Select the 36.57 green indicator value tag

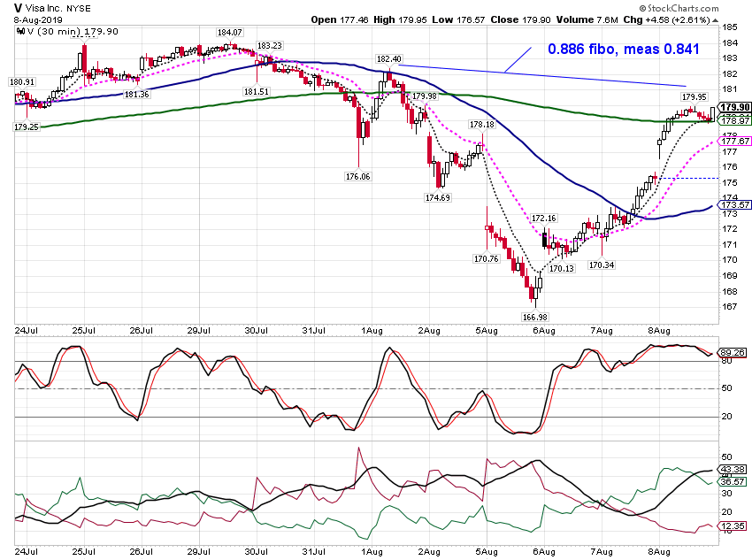tap(733, 482)
